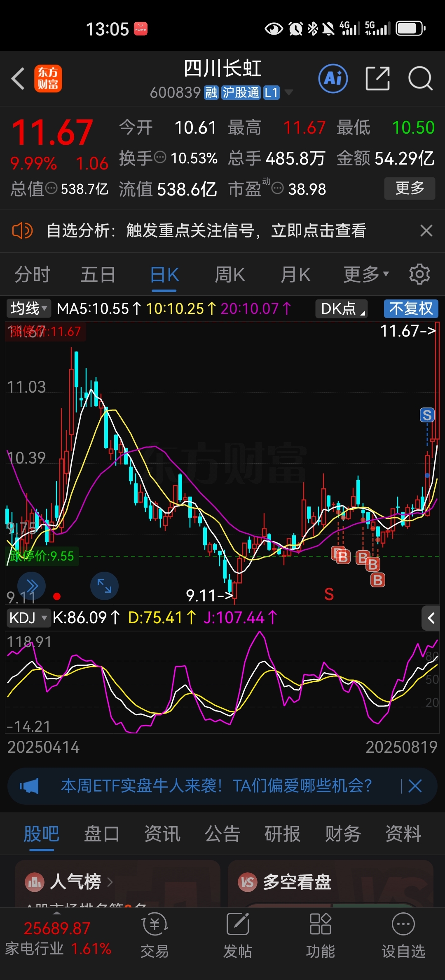This screenshot has height=980, width=445.
Task: Open the AI assistant icon
Action: pyautogui.click(x=333, y=78)
